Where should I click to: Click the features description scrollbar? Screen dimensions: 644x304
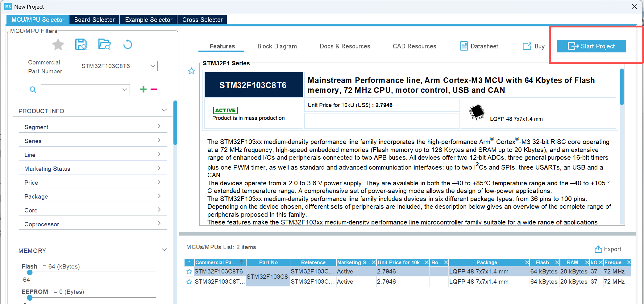point(622,87)
